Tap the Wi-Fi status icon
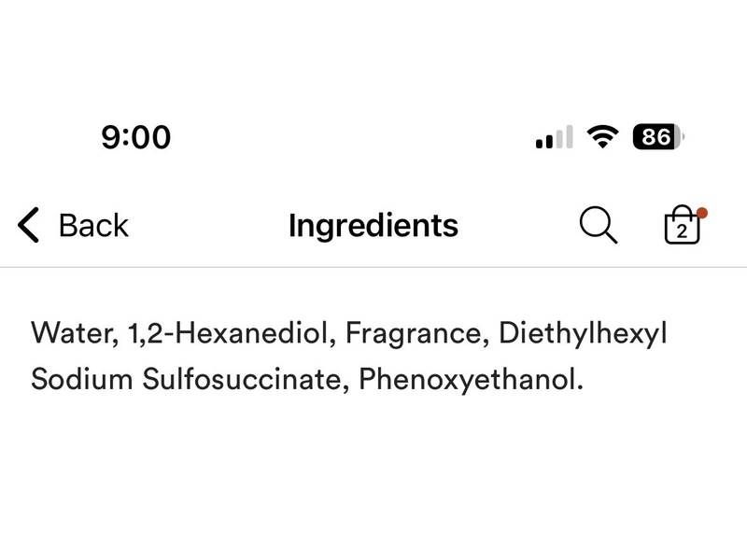This screenshot has width=747, height=560. pos(604,138)
